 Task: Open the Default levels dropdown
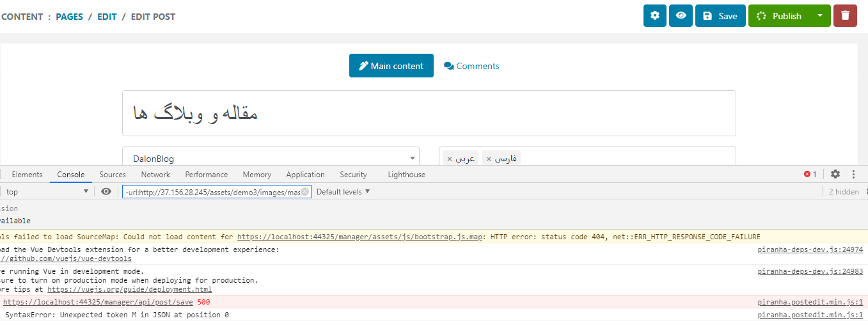coord(343,192)
